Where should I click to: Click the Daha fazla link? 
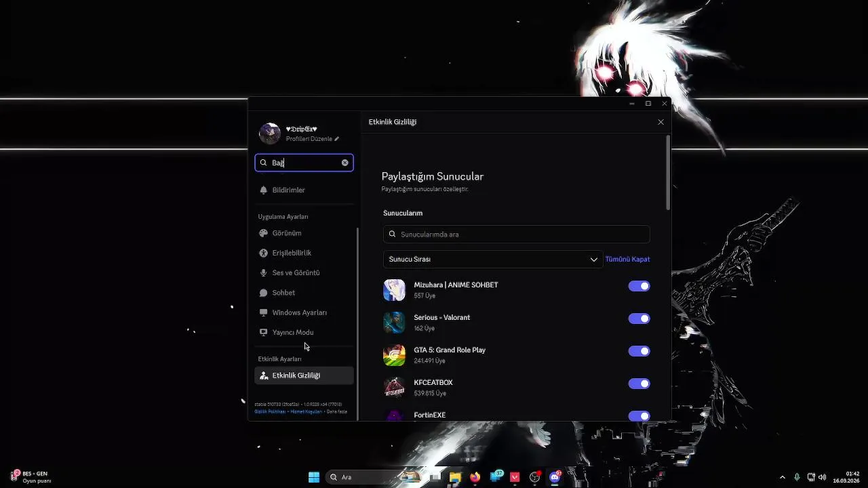click(337, 411)
